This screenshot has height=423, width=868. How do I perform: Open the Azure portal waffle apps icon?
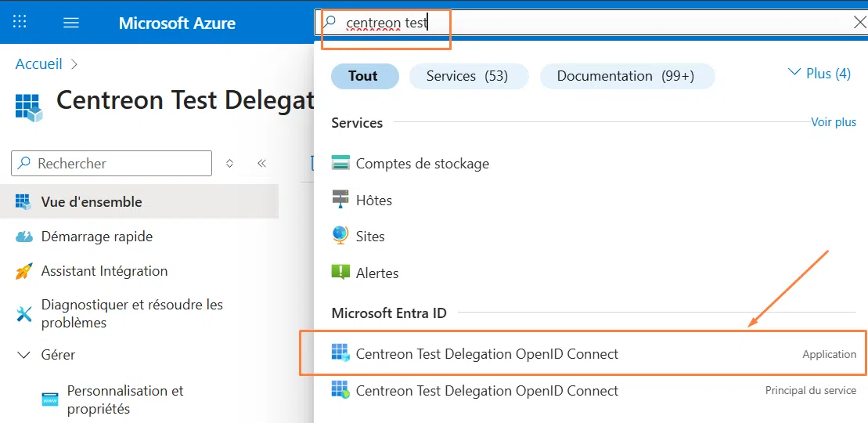tap(20, 22)
